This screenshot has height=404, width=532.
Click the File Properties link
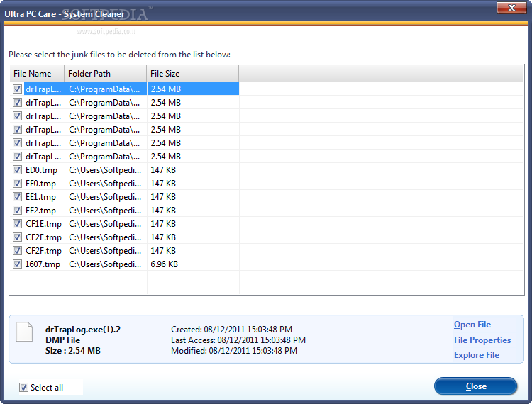(x=482, y=340)
